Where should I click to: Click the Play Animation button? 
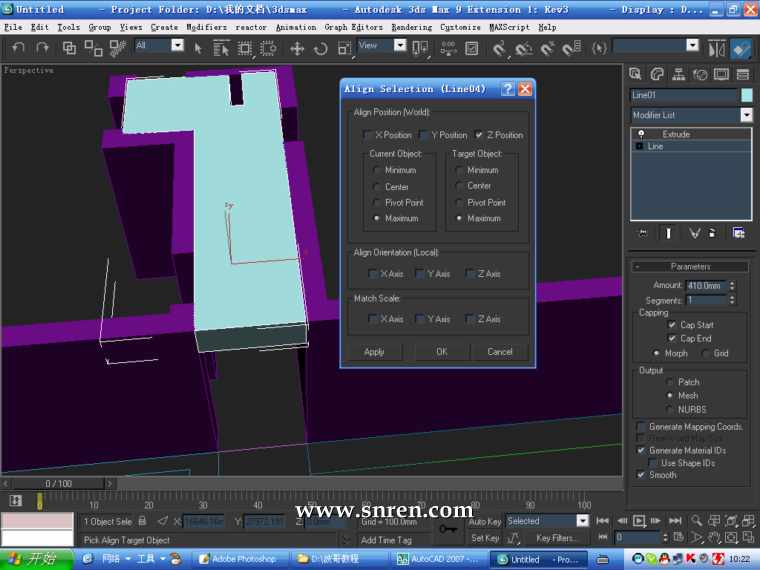tap(639, 520)
